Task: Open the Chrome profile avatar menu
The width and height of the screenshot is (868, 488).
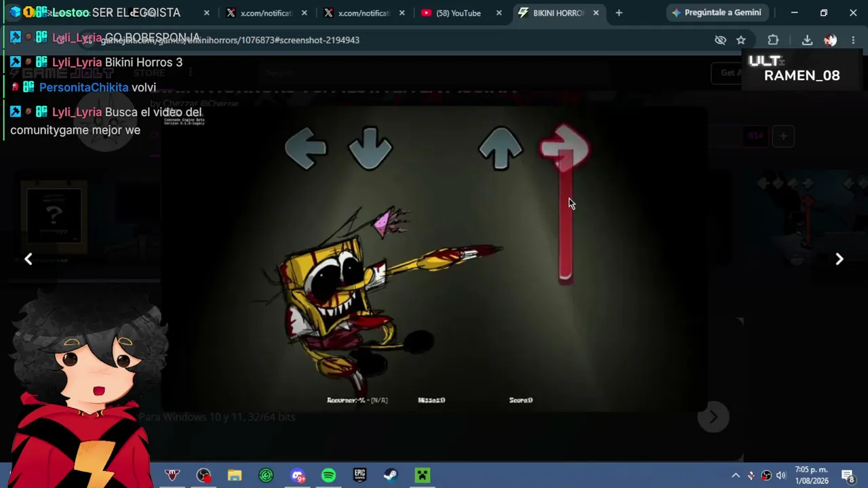Action: tap(830, 40)
